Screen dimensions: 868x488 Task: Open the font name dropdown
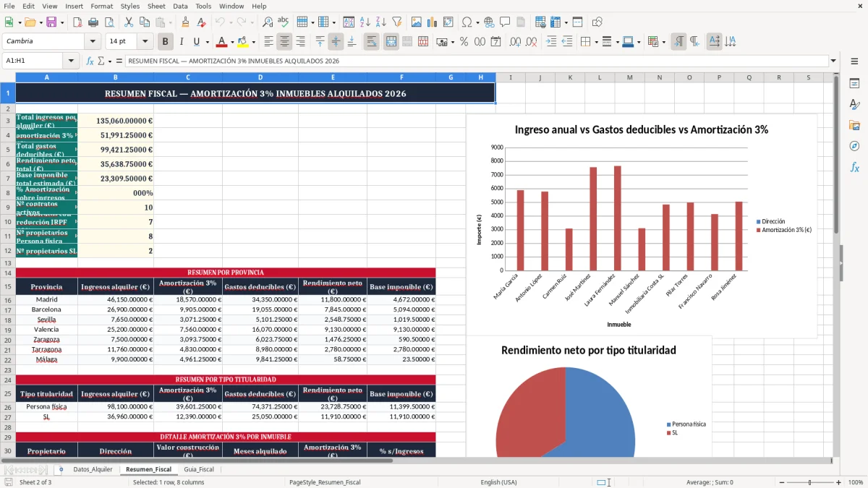coord(93,42)
